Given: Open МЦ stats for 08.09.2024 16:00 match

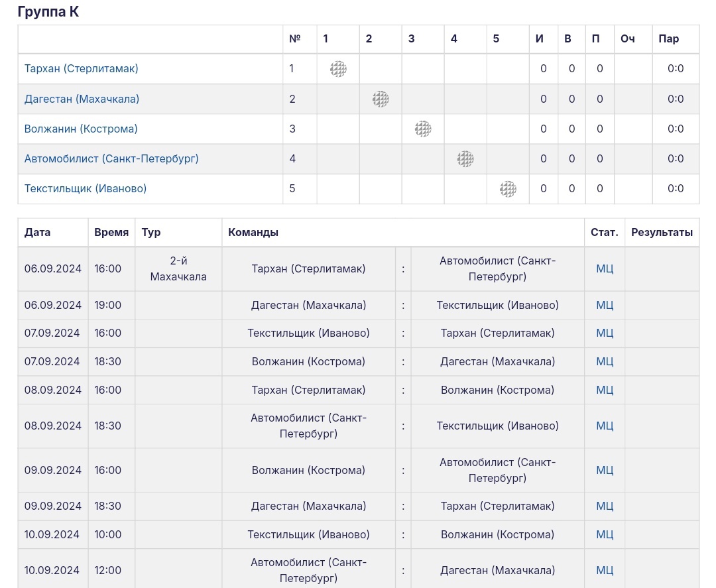Looking at the screenshot, I should (x=605, y=390).
